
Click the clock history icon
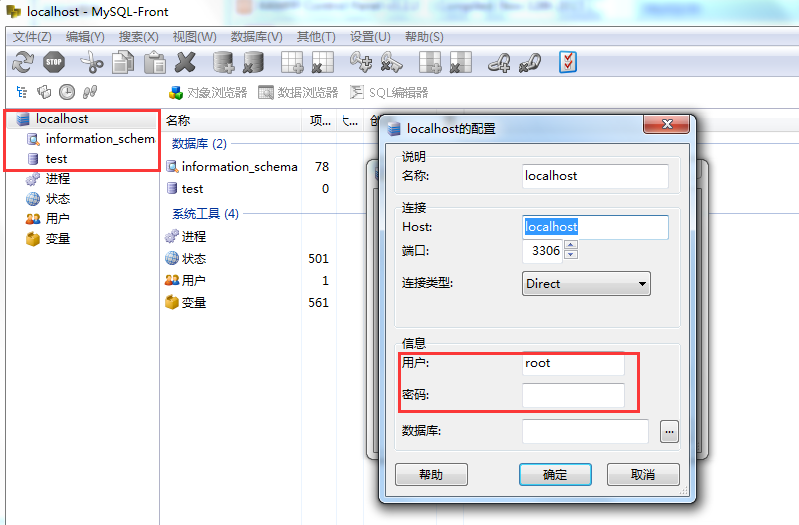[x=67, y=92]
